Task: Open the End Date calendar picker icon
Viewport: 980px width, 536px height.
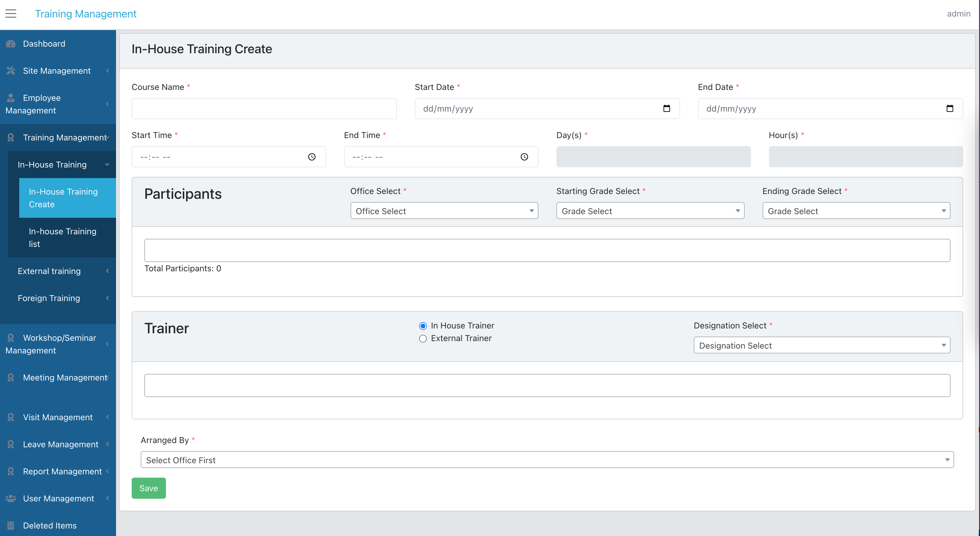Action: 950,109
